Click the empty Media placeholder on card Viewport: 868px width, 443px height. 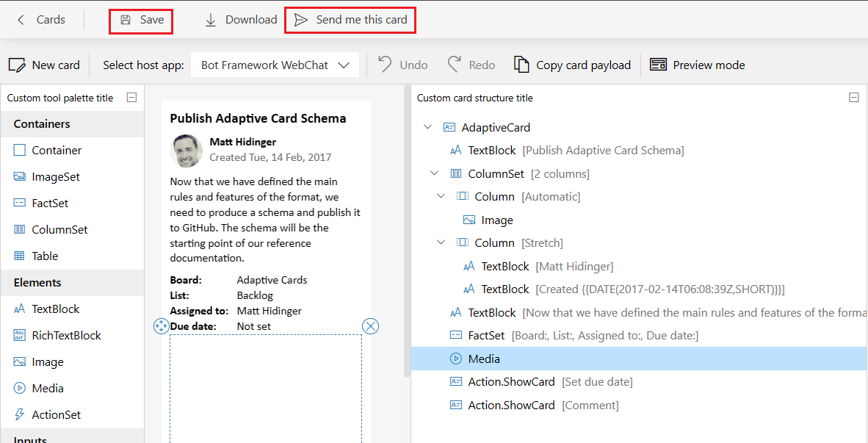(266, 389)
